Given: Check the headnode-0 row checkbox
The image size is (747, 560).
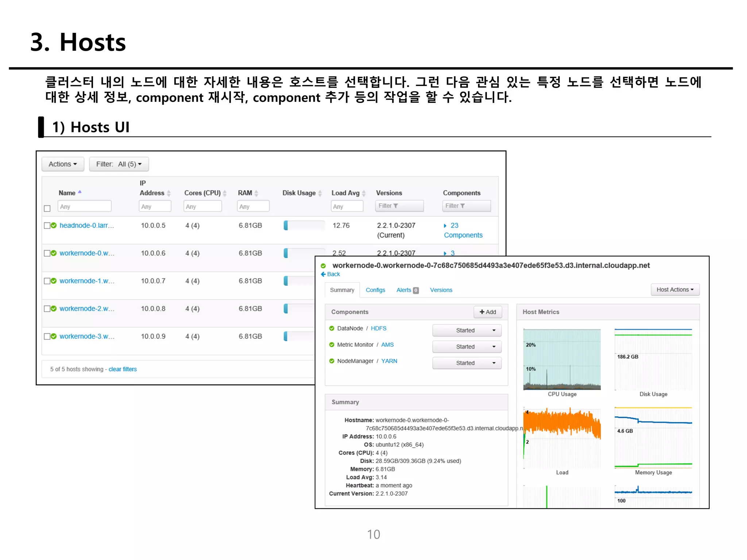Looking at the screenshot, I should pyautogui.click(x=47, y=226).
